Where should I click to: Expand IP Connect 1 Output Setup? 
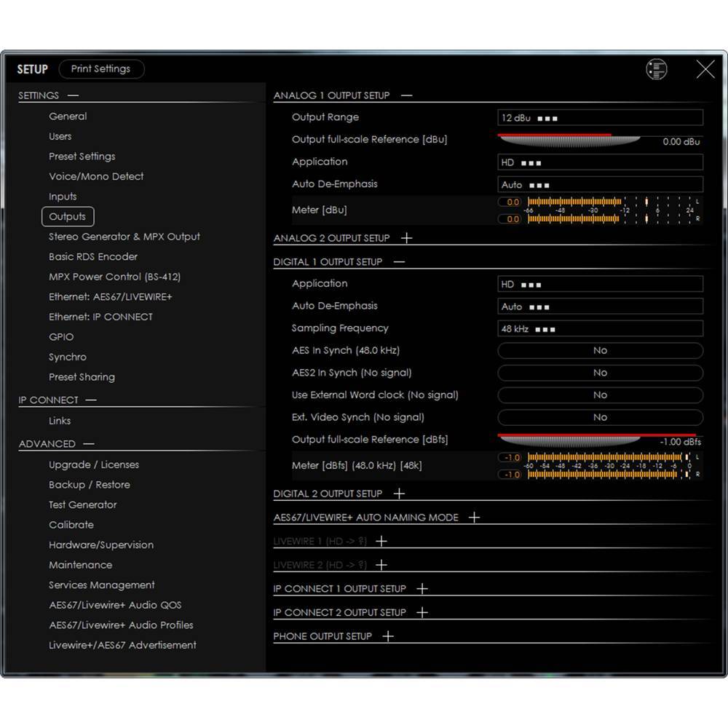pyautogui.click(x=422, y=589)
